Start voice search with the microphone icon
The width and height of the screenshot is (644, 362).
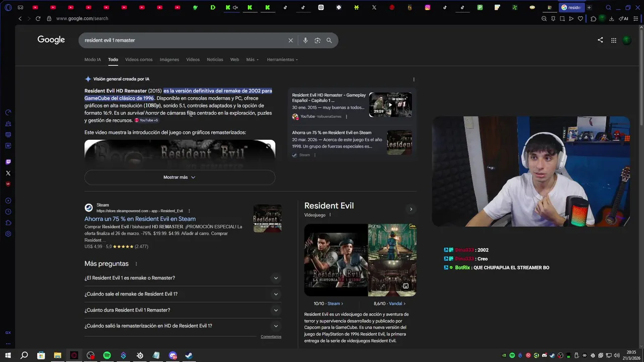point(305,40)
